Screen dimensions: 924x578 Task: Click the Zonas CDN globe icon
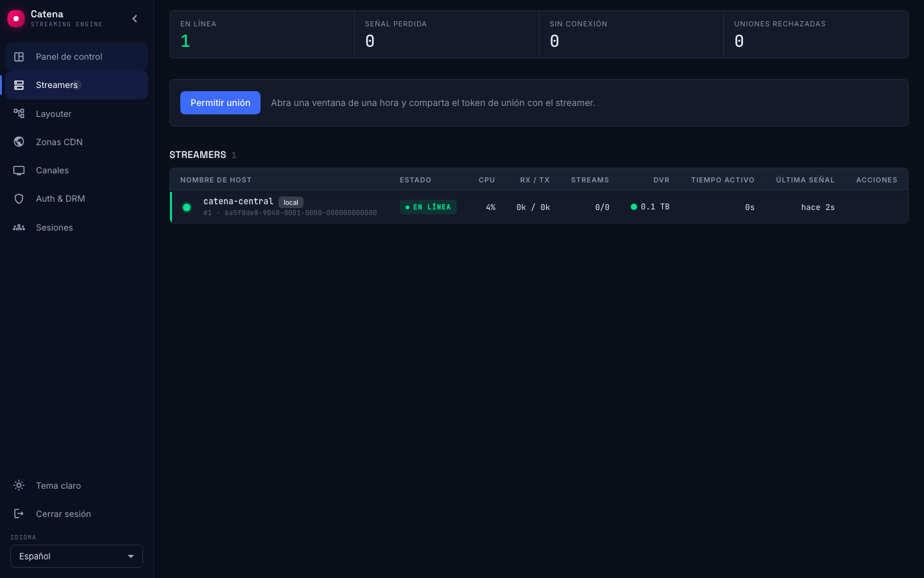(19, 142)
